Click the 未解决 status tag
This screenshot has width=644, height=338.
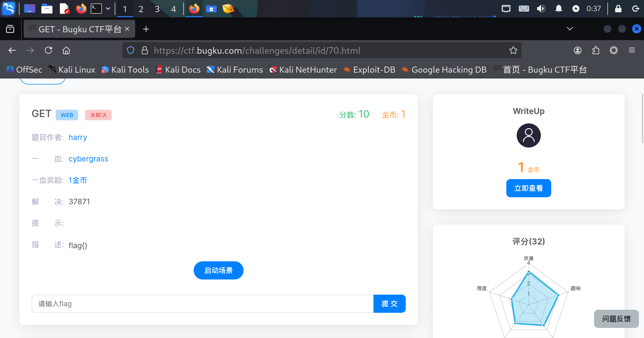(x=98, y=115)
